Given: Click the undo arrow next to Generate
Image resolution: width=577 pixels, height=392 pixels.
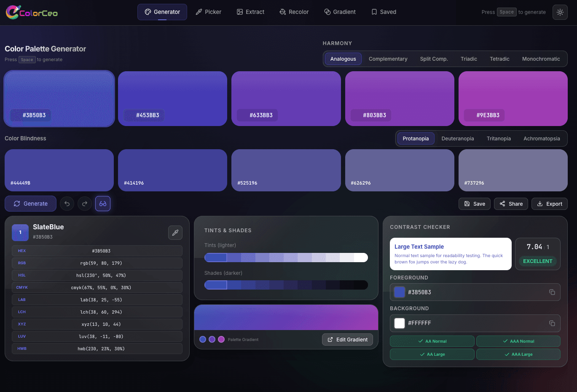Looking at the screenshot, I should [67, 204].
